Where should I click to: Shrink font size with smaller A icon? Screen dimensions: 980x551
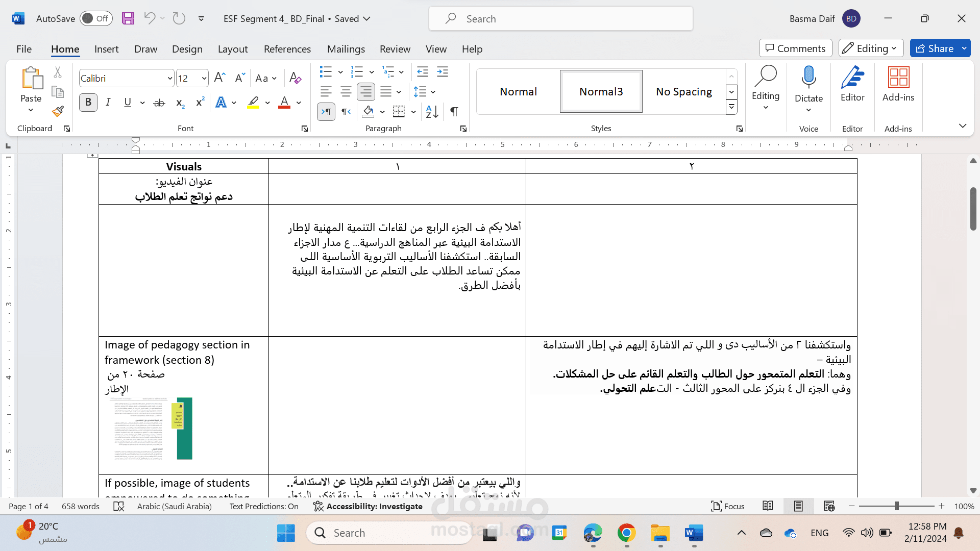coord(239,78)
